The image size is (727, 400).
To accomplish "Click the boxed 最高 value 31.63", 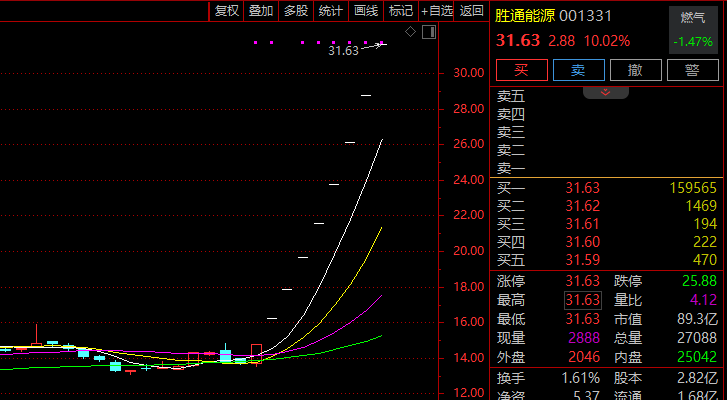I will pos(582,300).
